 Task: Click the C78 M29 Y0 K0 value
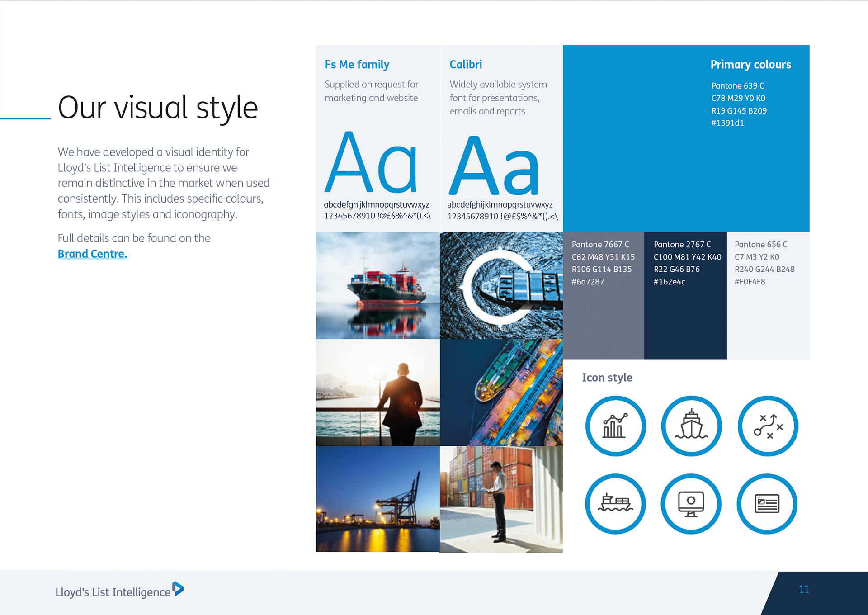(x=738, y=98)
